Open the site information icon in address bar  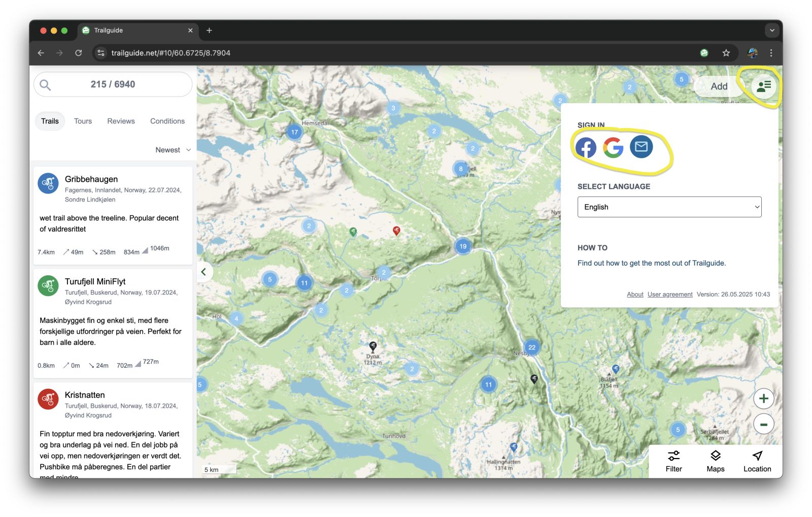coord(101,53)
